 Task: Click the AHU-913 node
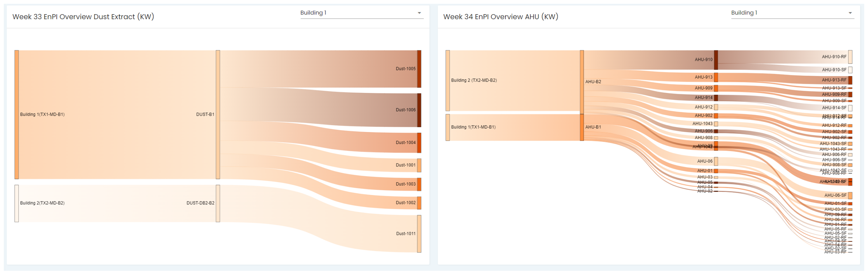(x=716, y=78)
